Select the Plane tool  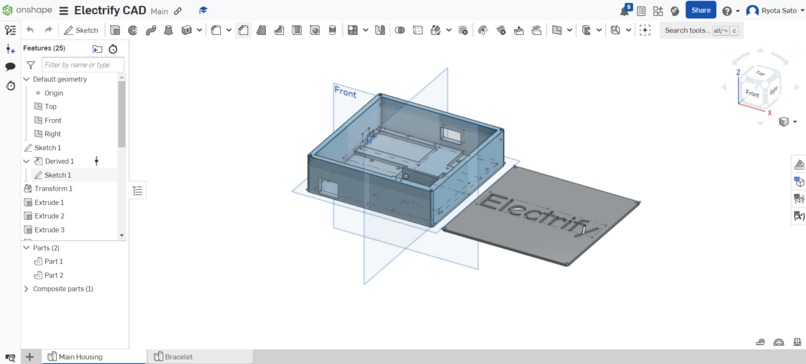tap(557, 30)
